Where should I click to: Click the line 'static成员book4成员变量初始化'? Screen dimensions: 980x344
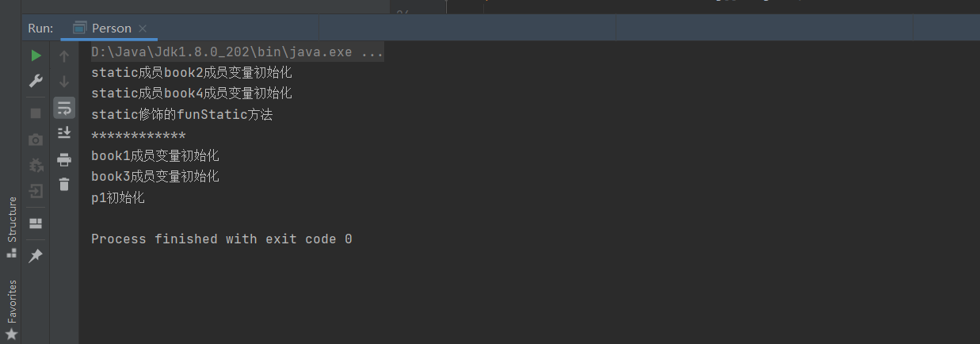pyautogui.click(x=192, y=94)
